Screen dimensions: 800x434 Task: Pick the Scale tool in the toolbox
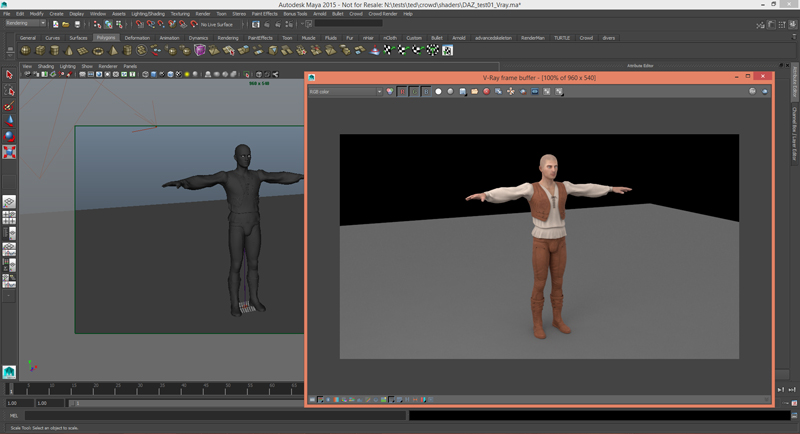(x=9, y=152)
